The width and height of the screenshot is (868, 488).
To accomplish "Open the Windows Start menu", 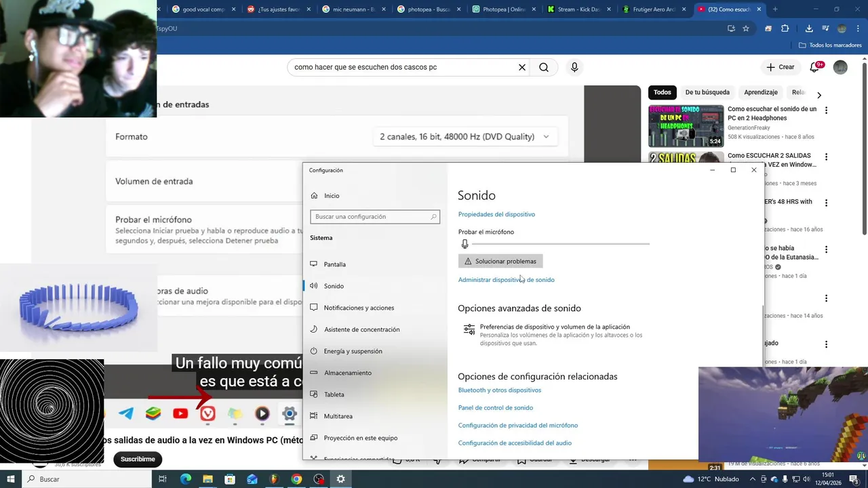I will 11,479.
